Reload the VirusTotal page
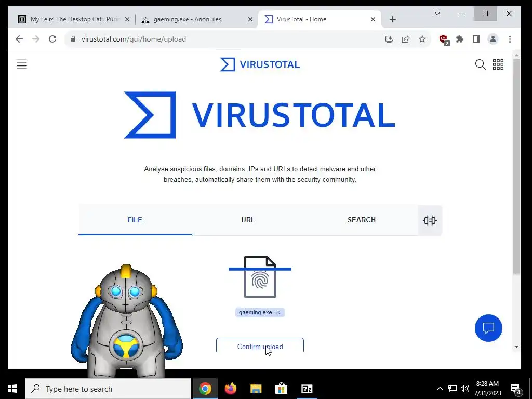This screenshot has width=532, height=399. coord(52,39)
